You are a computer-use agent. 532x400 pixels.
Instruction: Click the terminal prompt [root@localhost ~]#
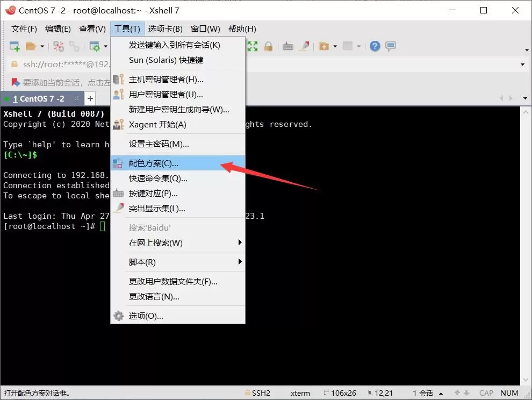(49, 226)
